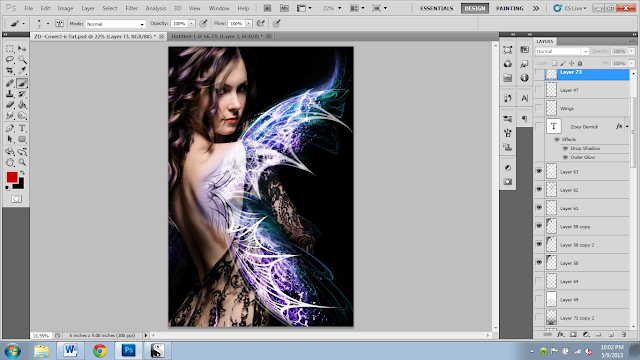Open the brush Mode dropdown
The height and width of the screenshot is (360, 640).
point(116,24)
